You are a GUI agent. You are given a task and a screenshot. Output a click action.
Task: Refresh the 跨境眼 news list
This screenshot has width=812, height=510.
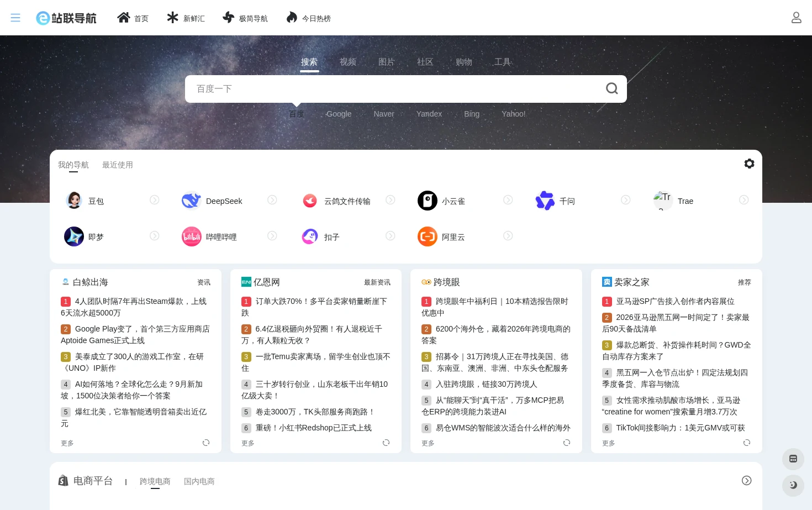(x=567, y=443)
